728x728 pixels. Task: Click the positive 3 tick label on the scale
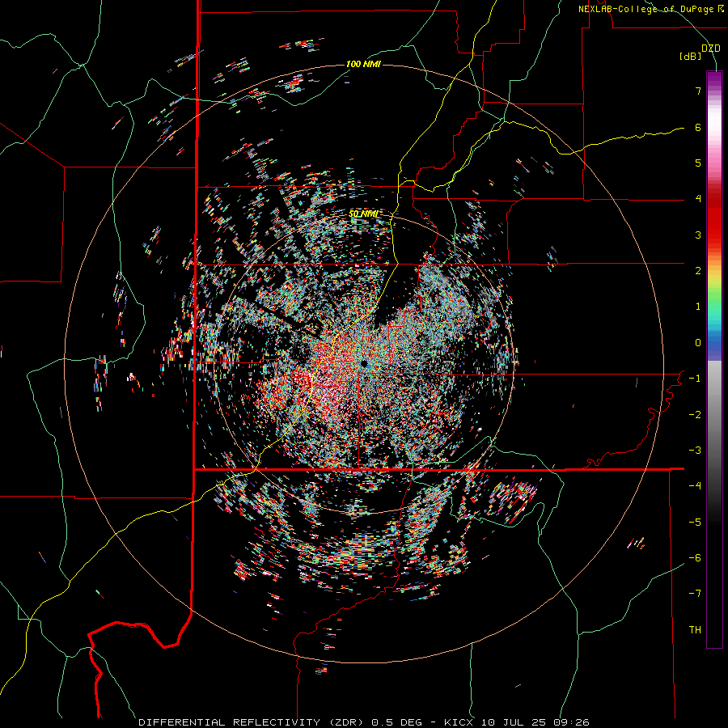(698, 235)
